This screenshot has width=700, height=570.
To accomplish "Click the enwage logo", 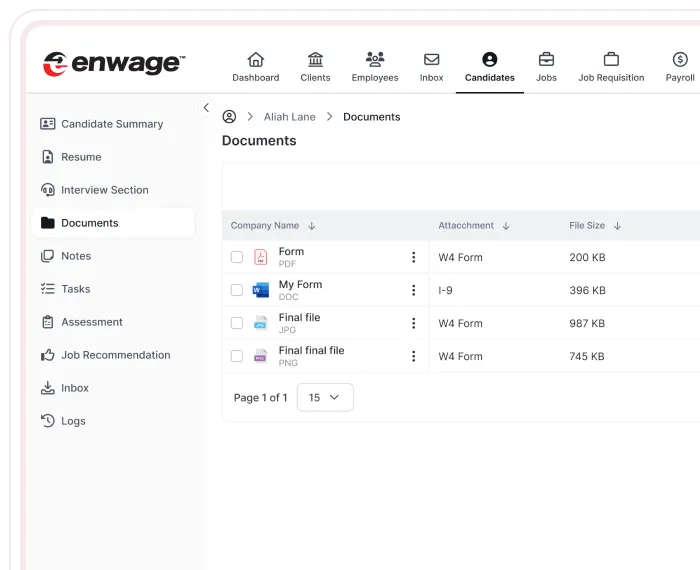I will [x=113, y=64].
